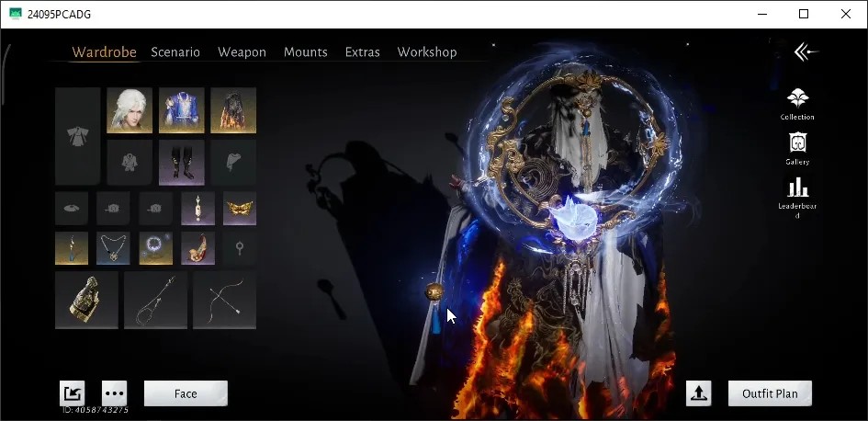Open the Scenario tab

(x=175, y=52)
